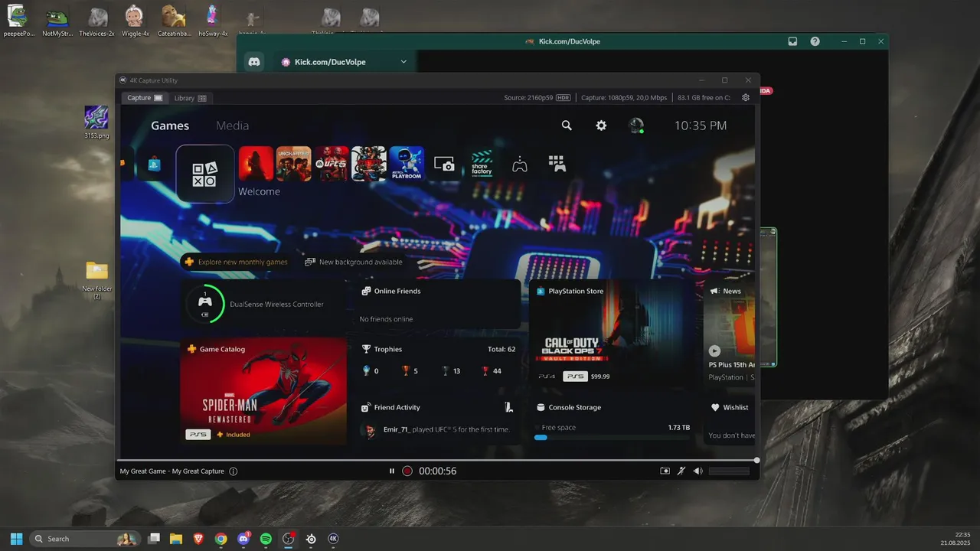Open the Spider-Man Remastered Game Catalog tile

pos(263,391)
